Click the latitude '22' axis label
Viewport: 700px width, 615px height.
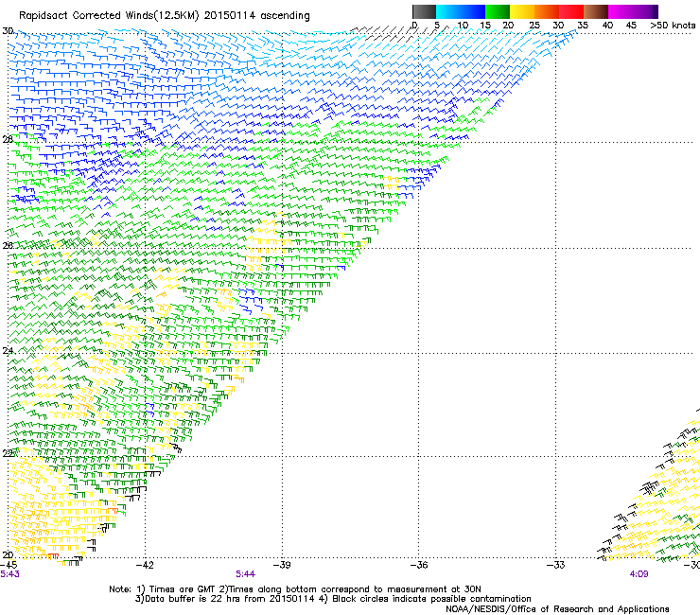click(x=8, y=453)
